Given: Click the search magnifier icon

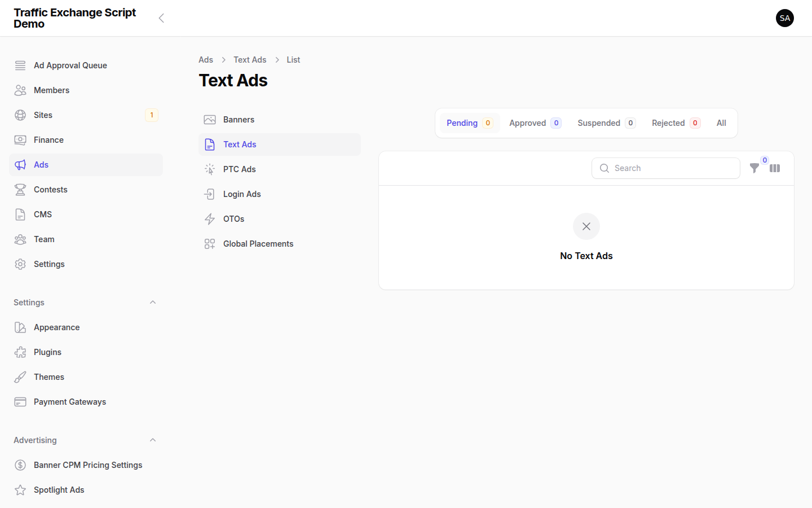Looking at the screenshot, I should (604, 168).
